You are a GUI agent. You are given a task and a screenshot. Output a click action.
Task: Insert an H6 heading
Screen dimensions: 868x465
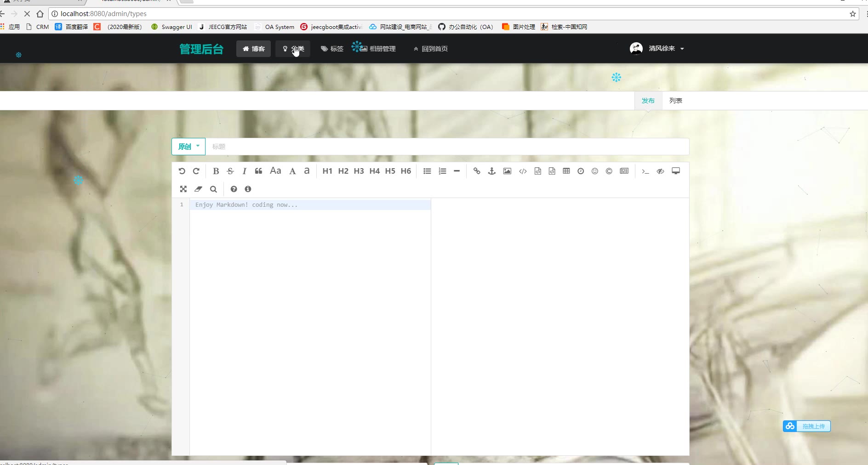(406, 171)
